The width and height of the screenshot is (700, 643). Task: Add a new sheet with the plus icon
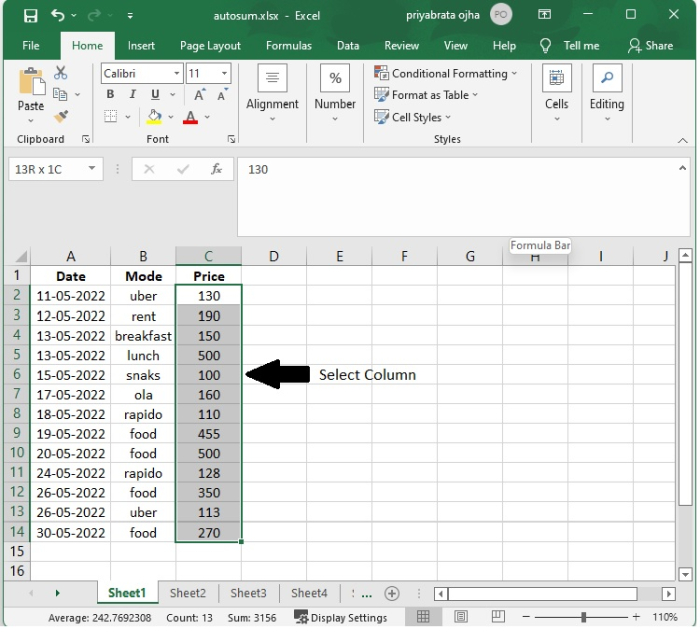[392, 593]
